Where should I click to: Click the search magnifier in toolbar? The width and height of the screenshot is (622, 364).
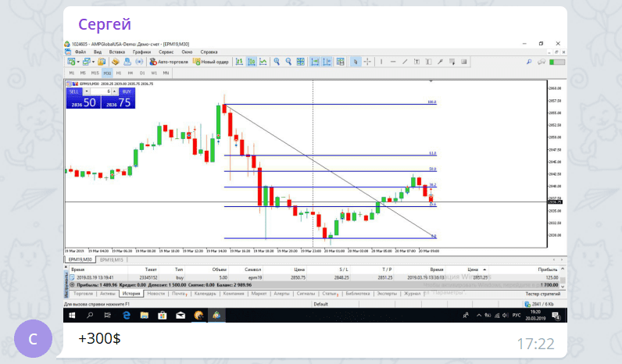[530, 62]
